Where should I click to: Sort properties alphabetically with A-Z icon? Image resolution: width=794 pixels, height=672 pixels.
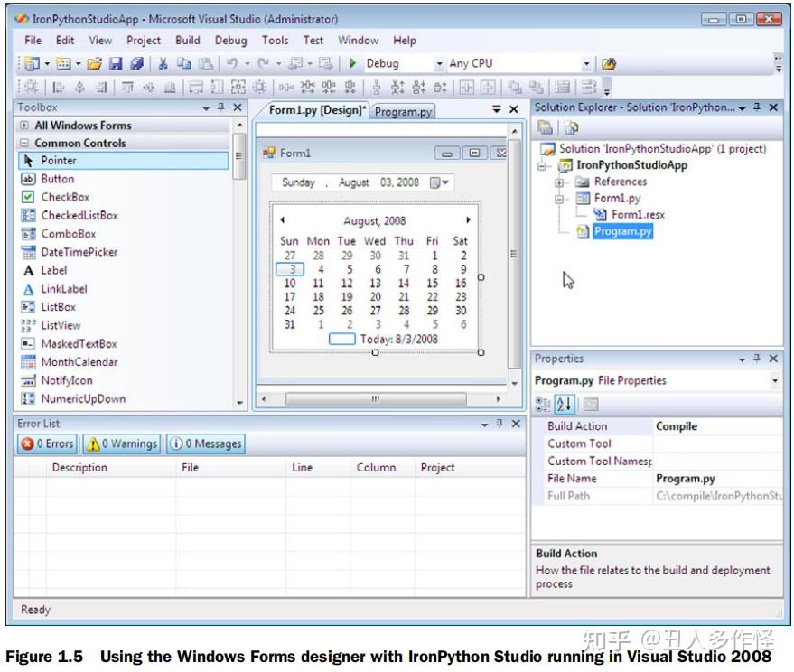click(x=564, y=404)
